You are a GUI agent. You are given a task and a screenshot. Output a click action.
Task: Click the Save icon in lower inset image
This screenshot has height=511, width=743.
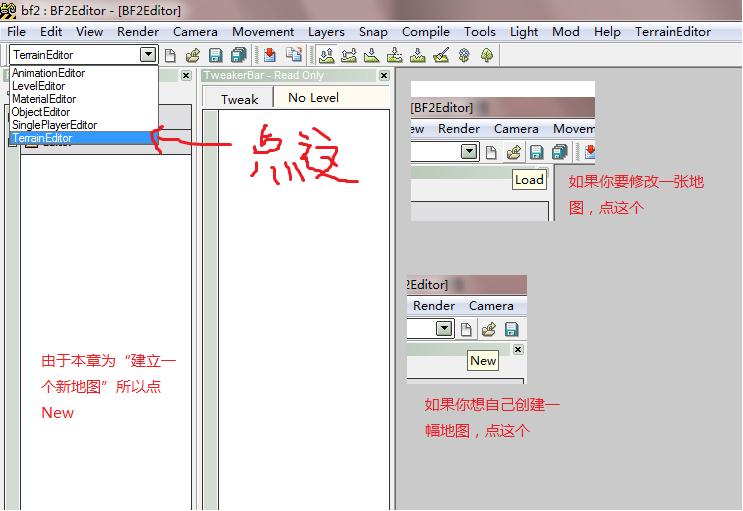[511, 329]
